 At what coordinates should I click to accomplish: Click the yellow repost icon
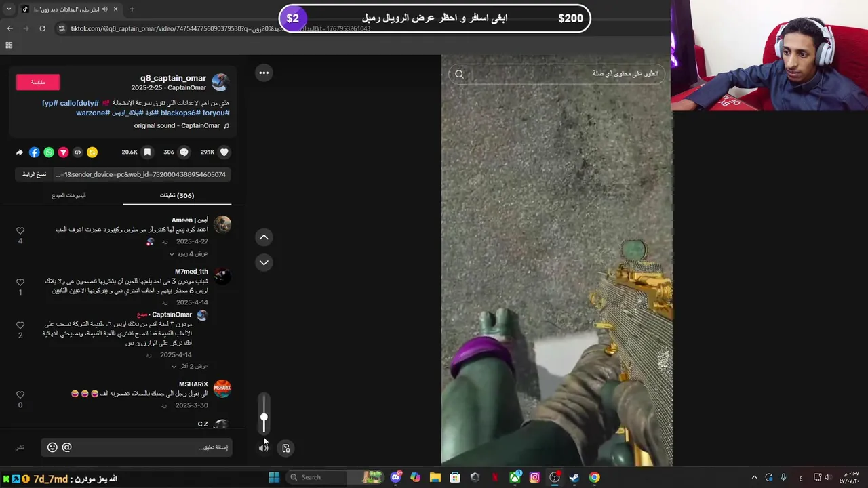[92, 152]
